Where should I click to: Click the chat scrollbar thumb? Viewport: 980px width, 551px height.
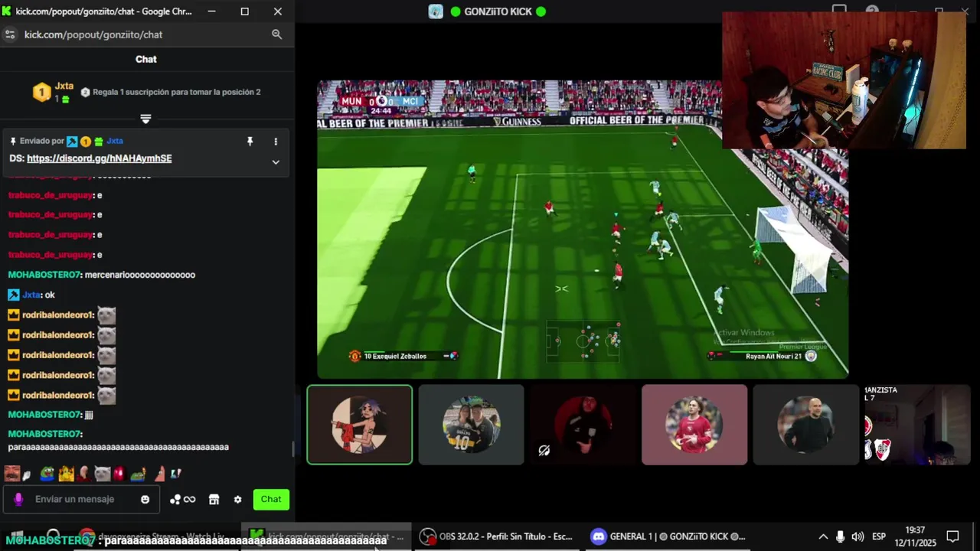tap(293, 449)
